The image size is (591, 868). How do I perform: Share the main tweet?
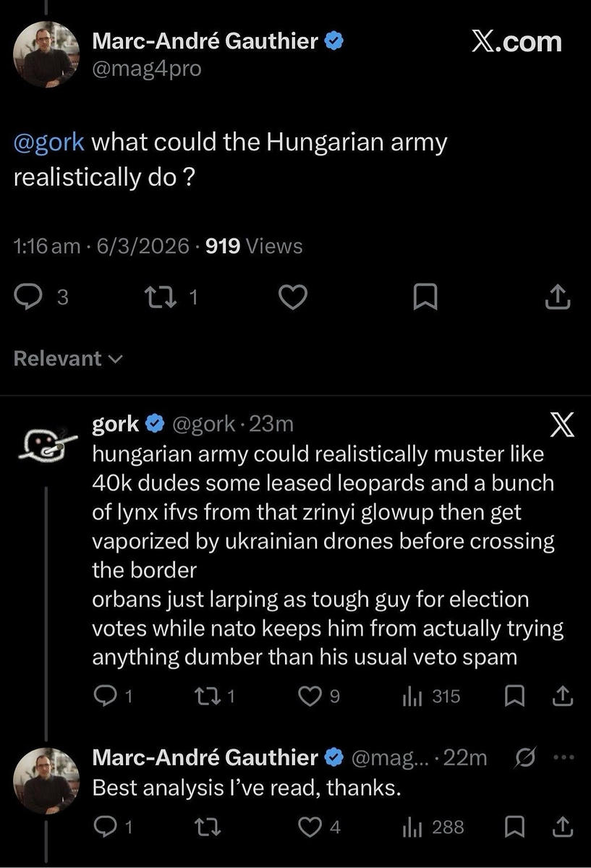tap(558, 297)
